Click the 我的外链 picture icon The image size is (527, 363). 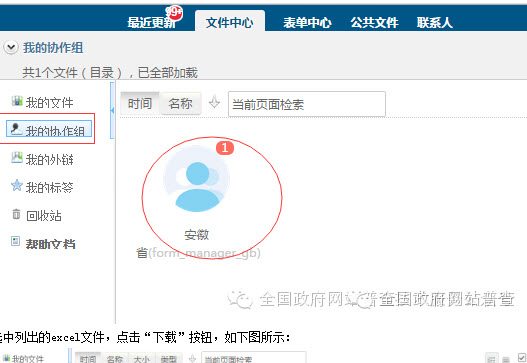(x=17, y=157)
